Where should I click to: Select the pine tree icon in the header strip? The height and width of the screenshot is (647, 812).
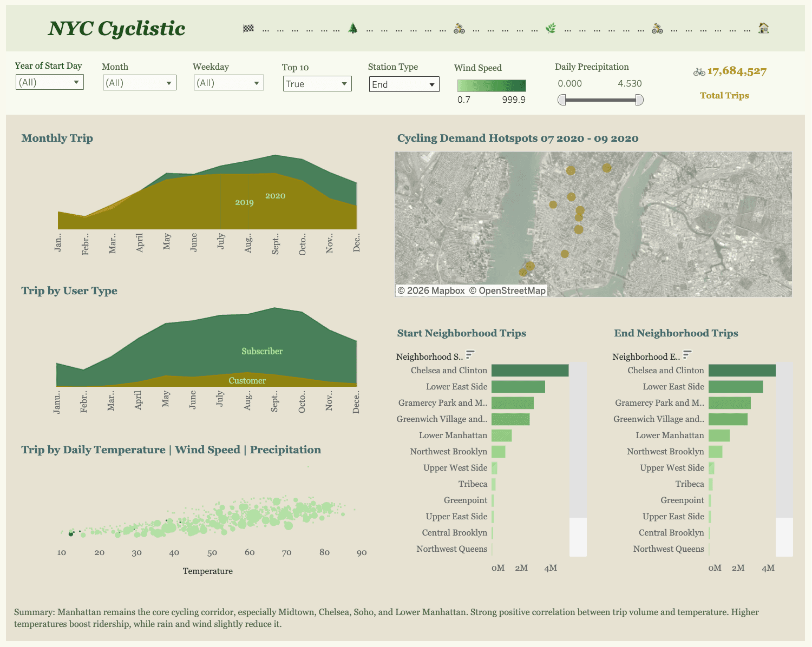point(352,28)
